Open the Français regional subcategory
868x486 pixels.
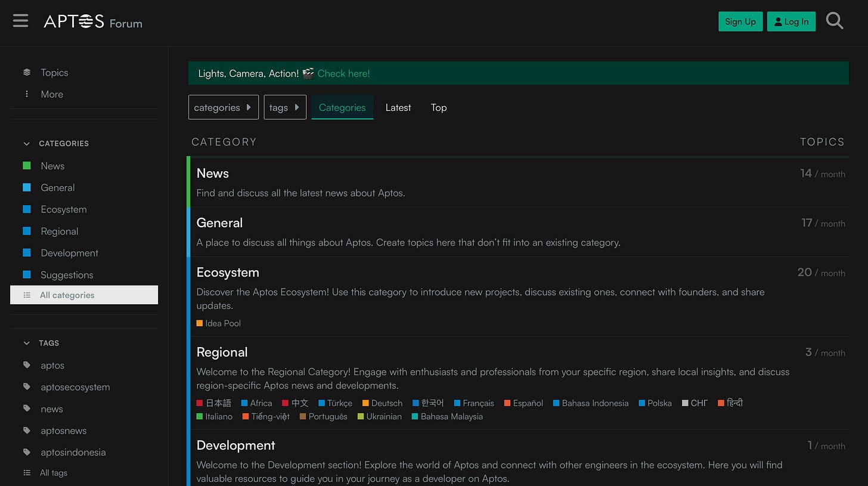(x=474, y=403)
